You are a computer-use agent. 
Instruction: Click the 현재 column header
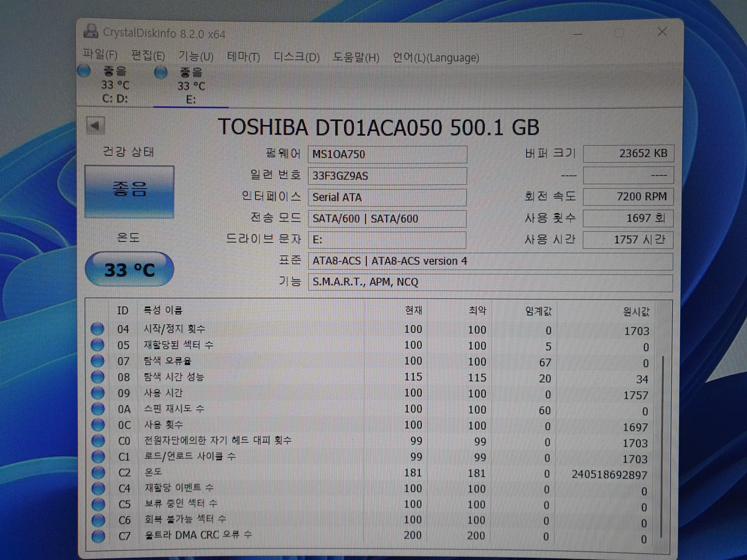pos(414,310)
